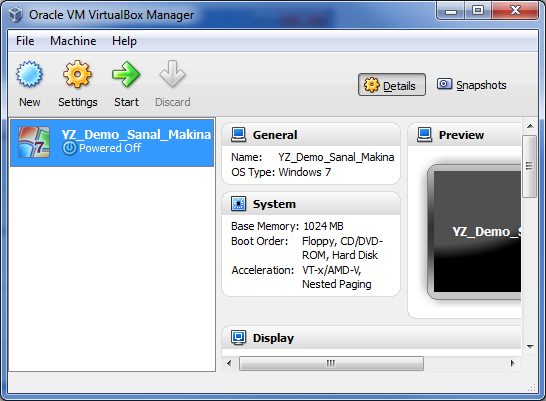
Task: Click the Boot Order value Floppy, CD/DVD-ROM
Action: click(343, 248)
